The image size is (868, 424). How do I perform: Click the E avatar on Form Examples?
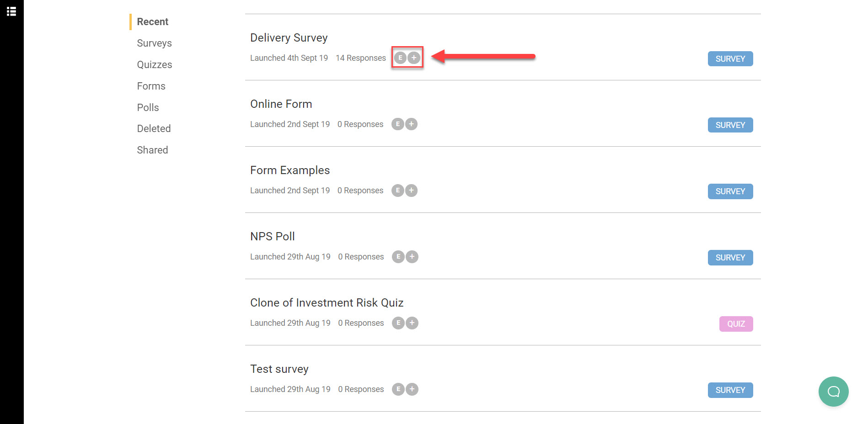(x=398, y=190)
